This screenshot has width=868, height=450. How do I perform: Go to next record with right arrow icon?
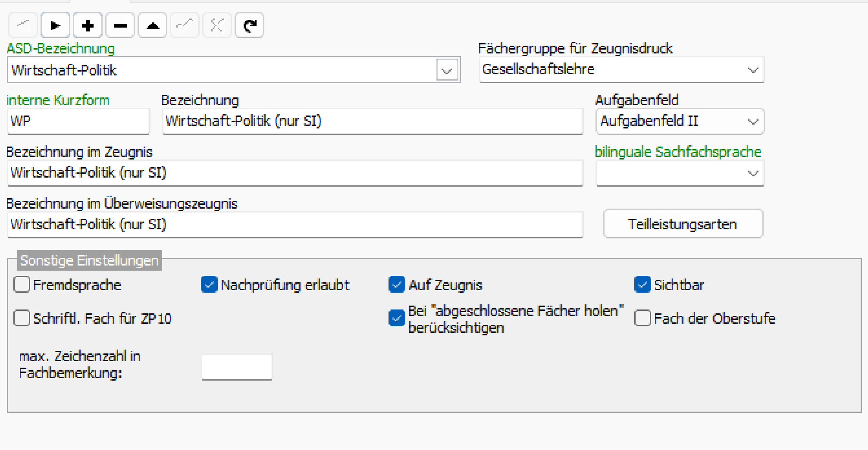pos(55,25)
